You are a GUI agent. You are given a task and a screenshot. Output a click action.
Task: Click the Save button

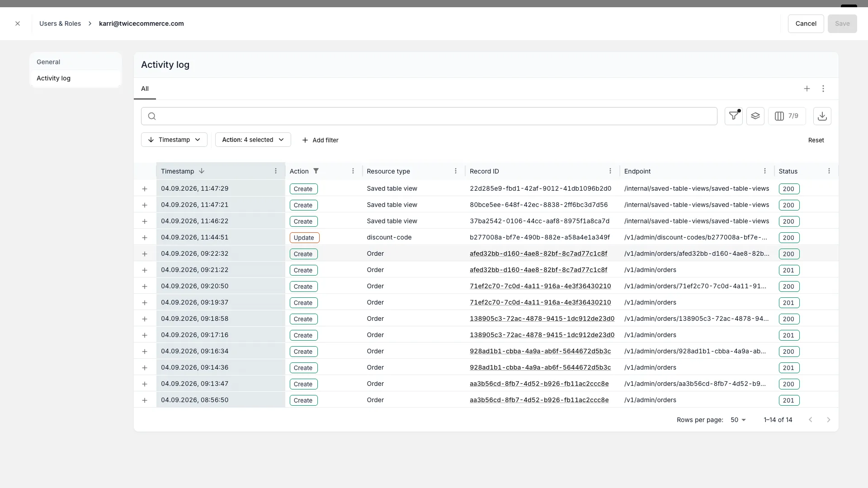842,23
